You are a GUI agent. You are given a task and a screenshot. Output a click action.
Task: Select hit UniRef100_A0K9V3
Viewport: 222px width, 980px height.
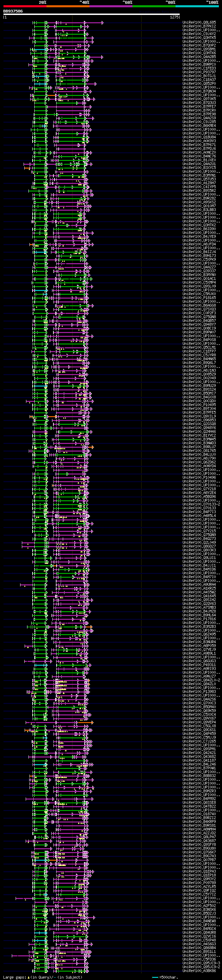[199, 141]
